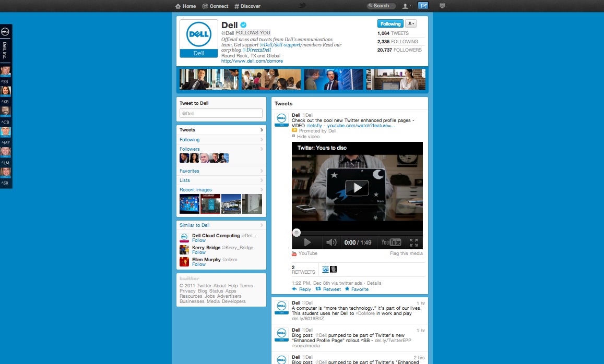Click Flag this media link
This screenshot has width=604, height=364.
coord(406,253)
